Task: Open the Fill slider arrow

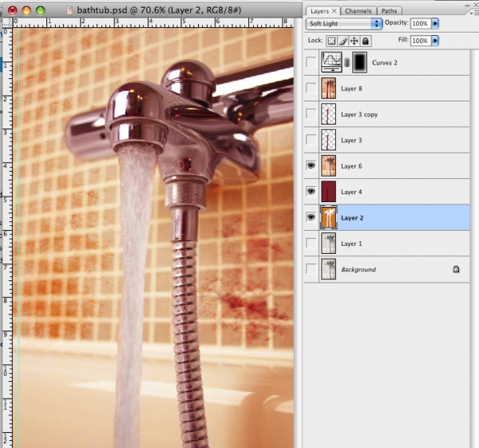Action: click(435, 41)
